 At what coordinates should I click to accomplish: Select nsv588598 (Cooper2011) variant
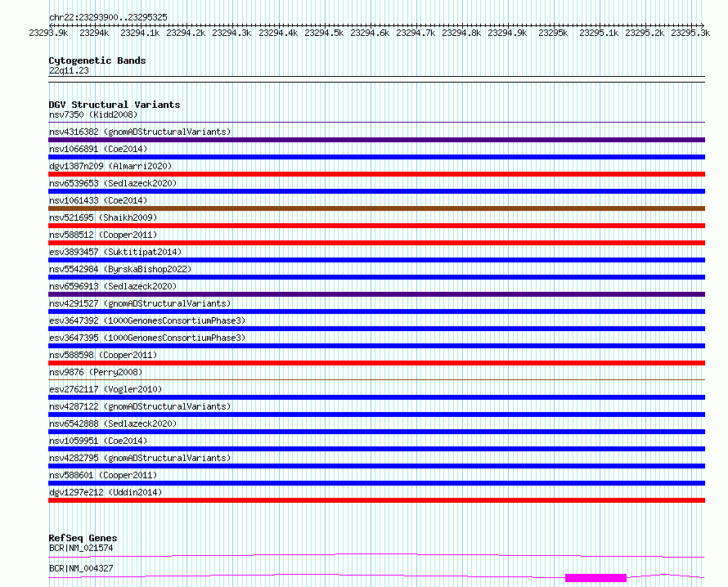tap(103, 355)
